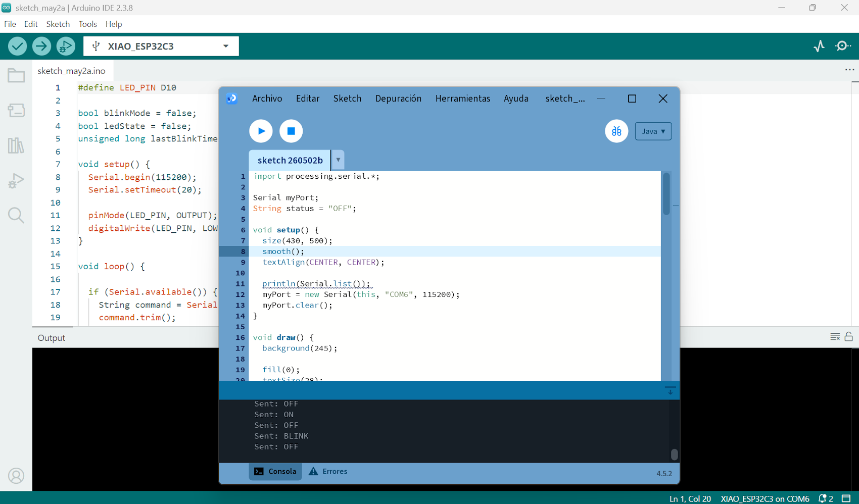This screenshot has height=504, width=859.
Task: Click the "Sent: ON" console line
Action: pyautogui.click(x=274, y=415)
